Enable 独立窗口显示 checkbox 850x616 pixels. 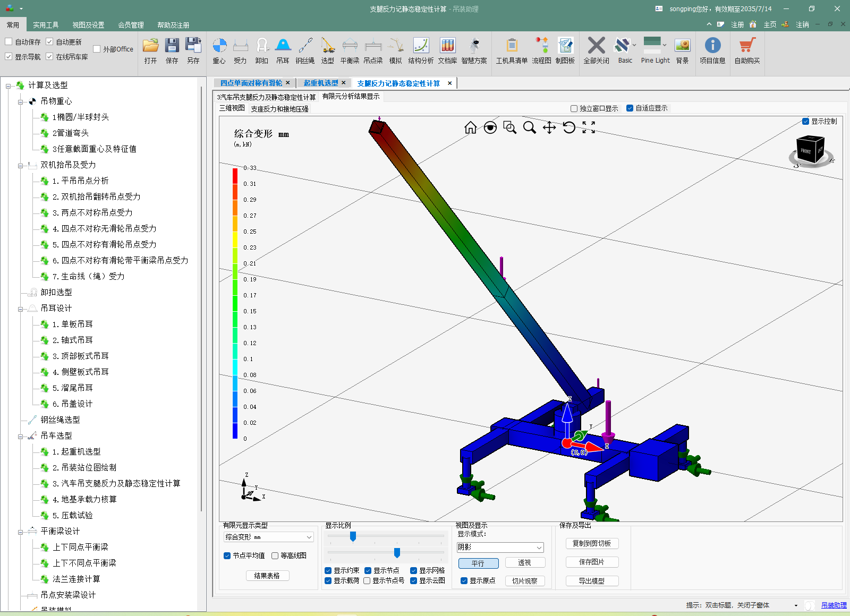point(574,108)
